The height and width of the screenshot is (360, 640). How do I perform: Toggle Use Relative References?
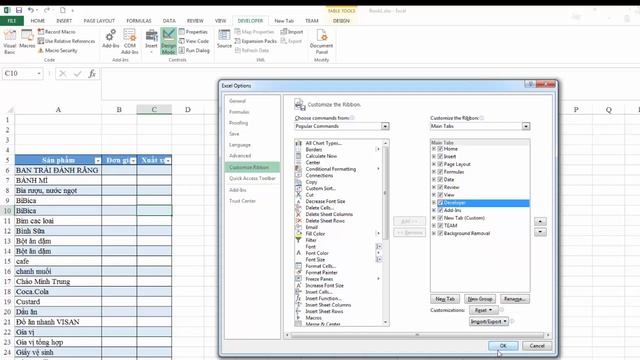(66, 41)
